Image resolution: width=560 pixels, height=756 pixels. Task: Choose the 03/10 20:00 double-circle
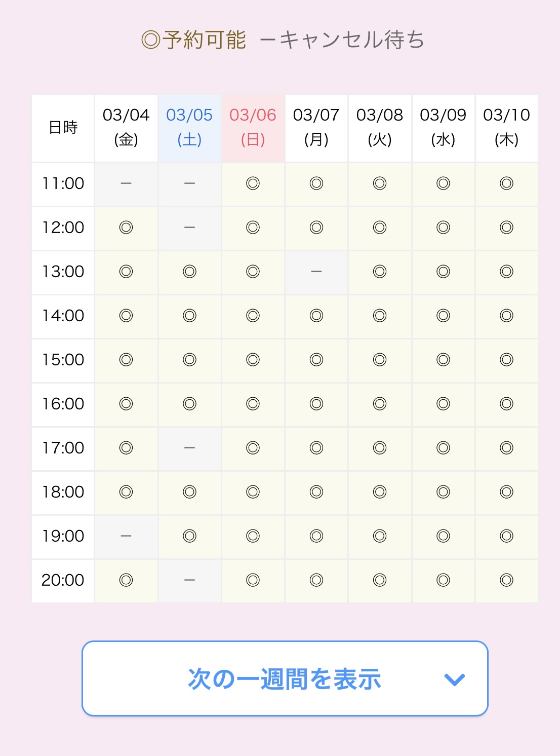[506, 580]
